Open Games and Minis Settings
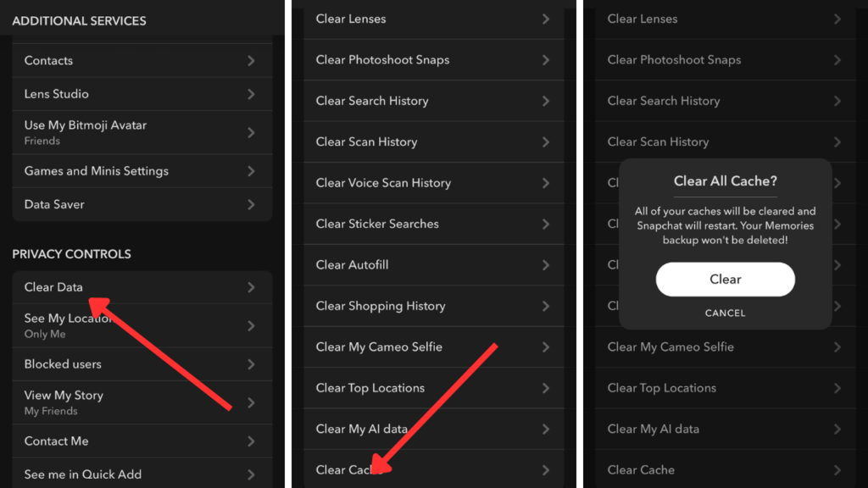 coord(142,171)
